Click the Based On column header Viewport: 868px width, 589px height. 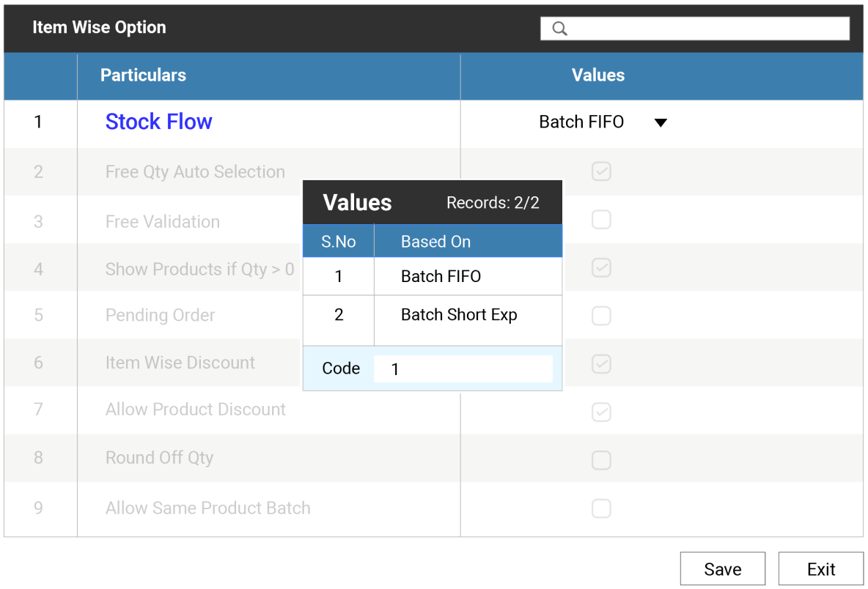click(435, 241)
